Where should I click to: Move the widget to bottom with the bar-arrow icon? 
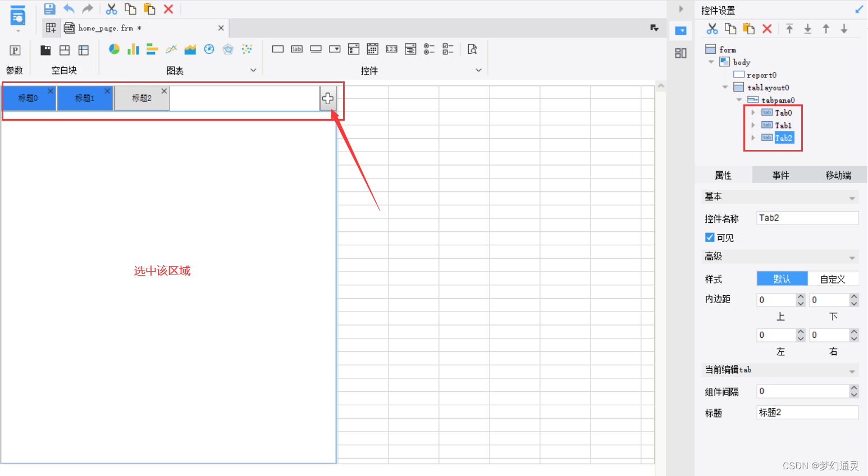pos(808,29)
